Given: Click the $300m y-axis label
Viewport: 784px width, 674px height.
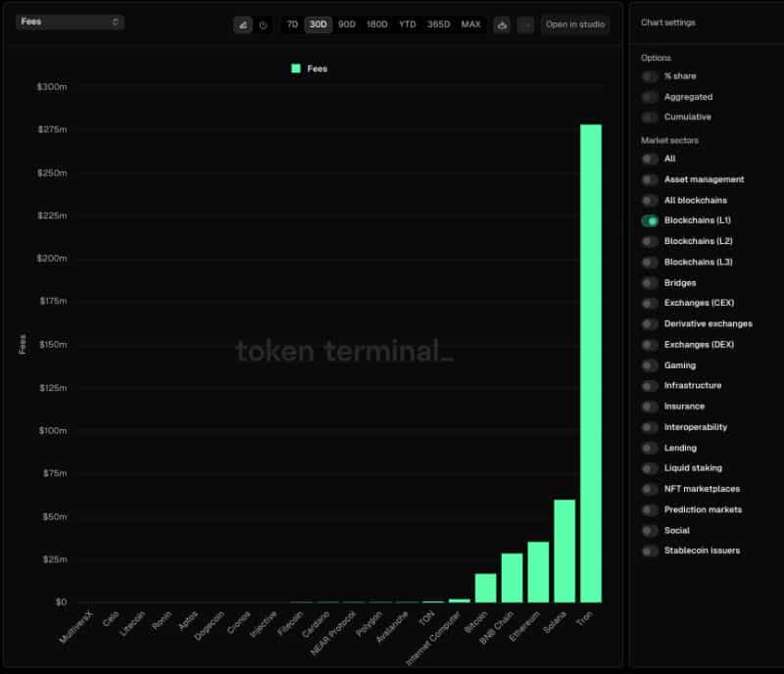Looking at the screenshot, I should click(52, 87).
